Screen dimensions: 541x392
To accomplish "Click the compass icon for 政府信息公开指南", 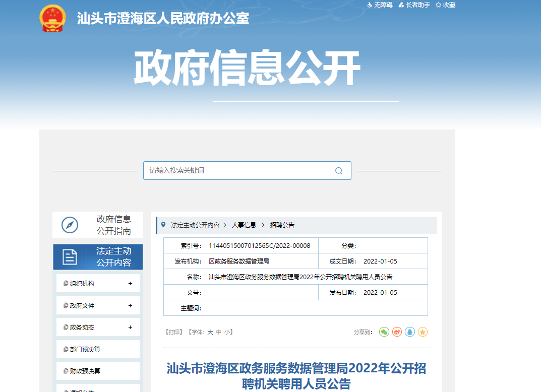I will pos(70,225).
